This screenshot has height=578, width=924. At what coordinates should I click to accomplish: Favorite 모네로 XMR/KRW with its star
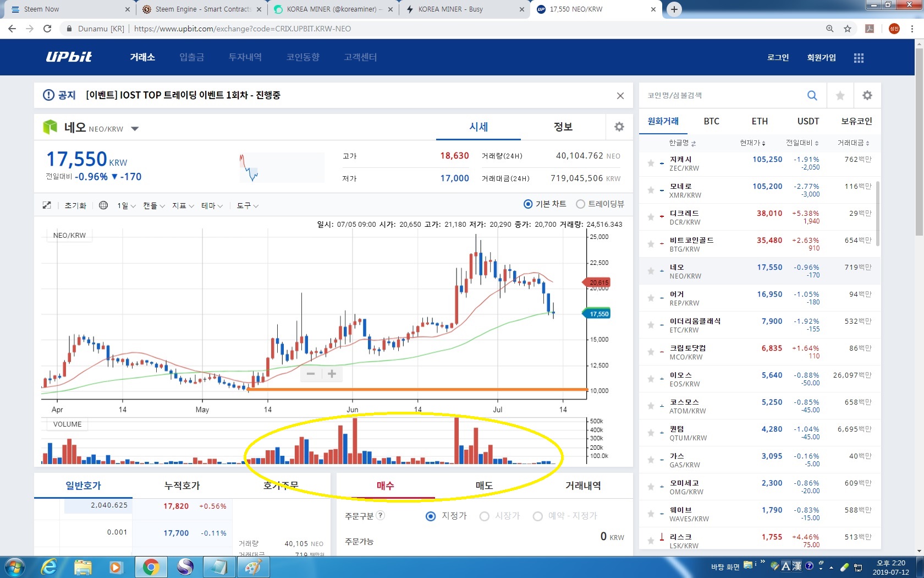651,190
